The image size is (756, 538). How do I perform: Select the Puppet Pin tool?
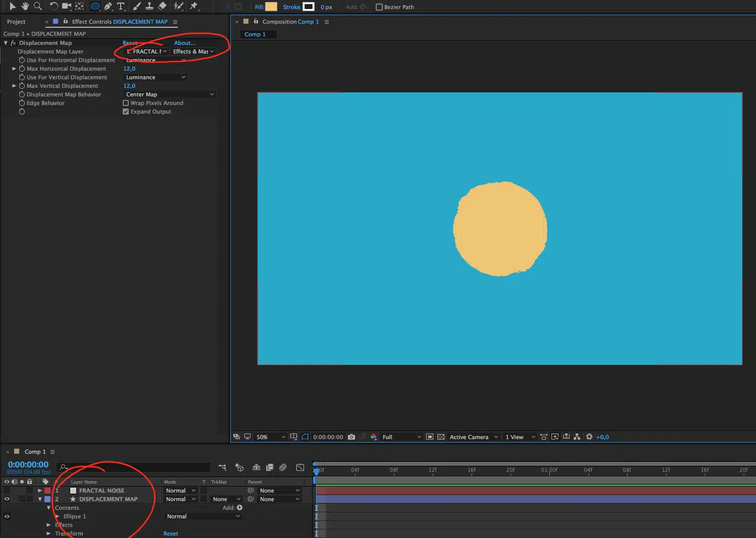click(194, 6)
